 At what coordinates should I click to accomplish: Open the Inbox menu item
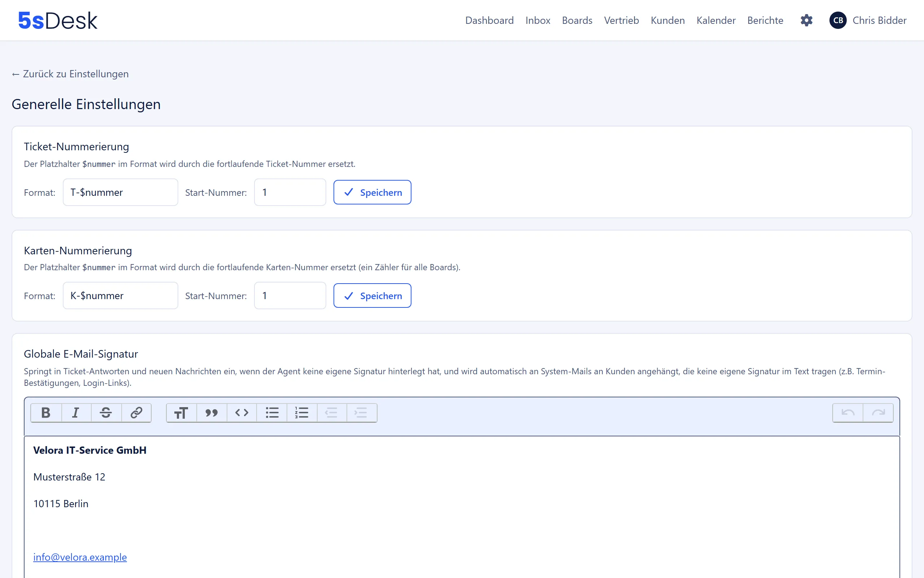pyautogui.click(x=537, y=20)
